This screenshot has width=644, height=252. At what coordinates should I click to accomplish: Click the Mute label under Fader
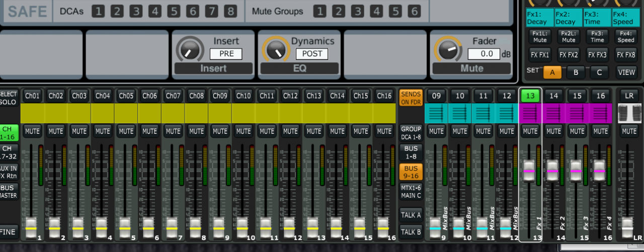point(471,68)
